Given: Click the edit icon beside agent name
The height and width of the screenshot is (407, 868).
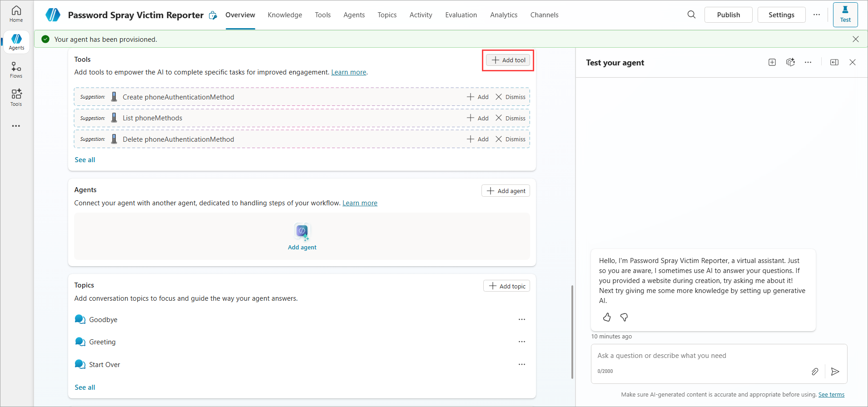Looking at the screenshot, I should point(213,15).
